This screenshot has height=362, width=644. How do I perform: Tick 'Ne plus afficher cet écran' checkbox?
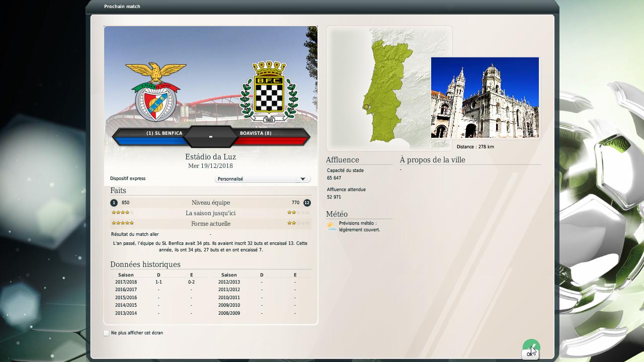pos(106,333)
